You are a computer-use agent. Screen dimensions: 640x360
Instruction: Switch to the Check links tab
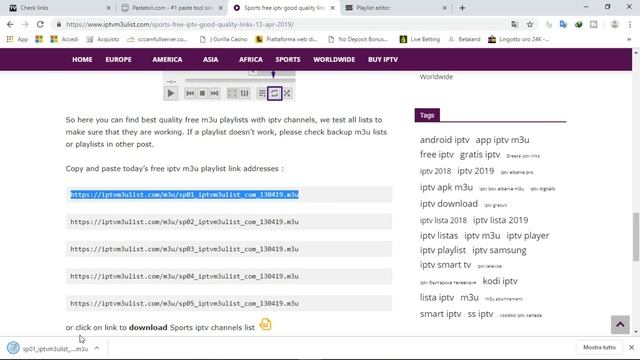coord(57,8)
